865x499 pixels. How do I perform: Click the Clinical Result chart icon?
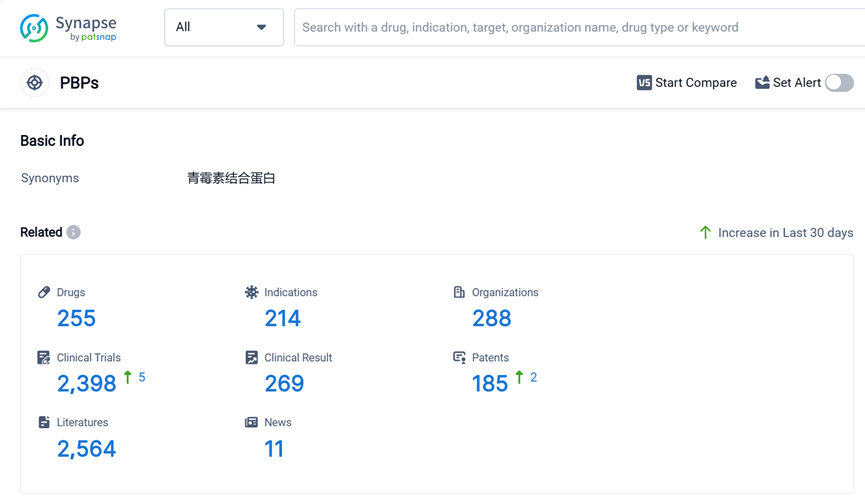pyautogui.click(x=251, y=357)
